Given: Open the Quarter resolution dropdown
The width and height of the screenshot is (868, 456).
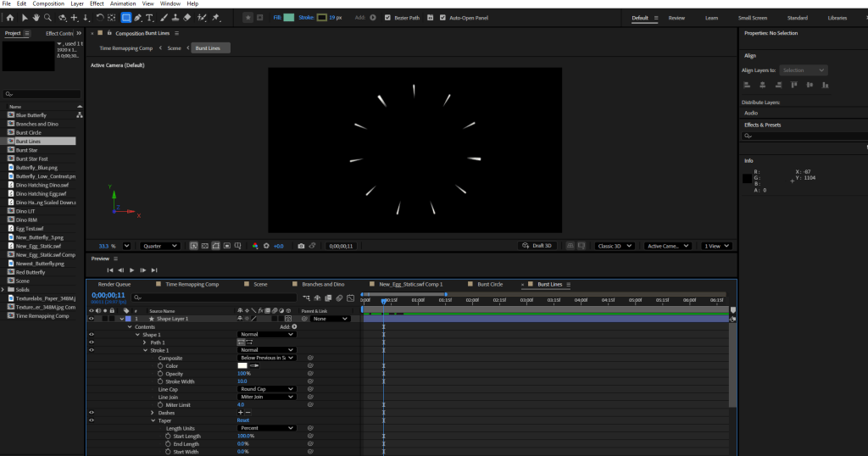Looking at the screenshot, I should coord(161,246).
